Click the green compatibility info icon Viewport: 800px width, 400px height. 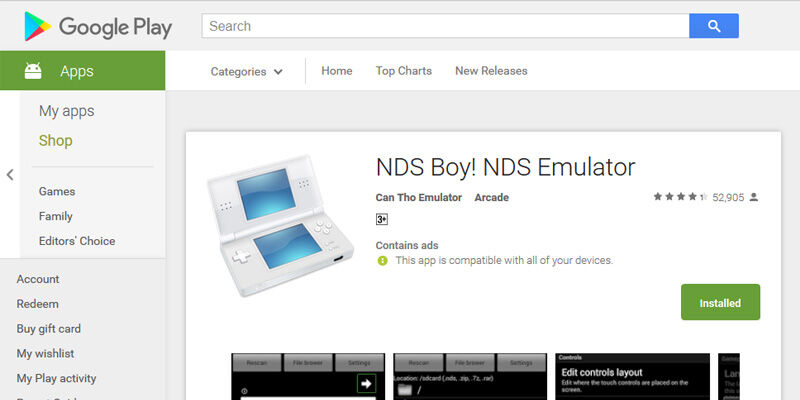click(x=383, y=261)
